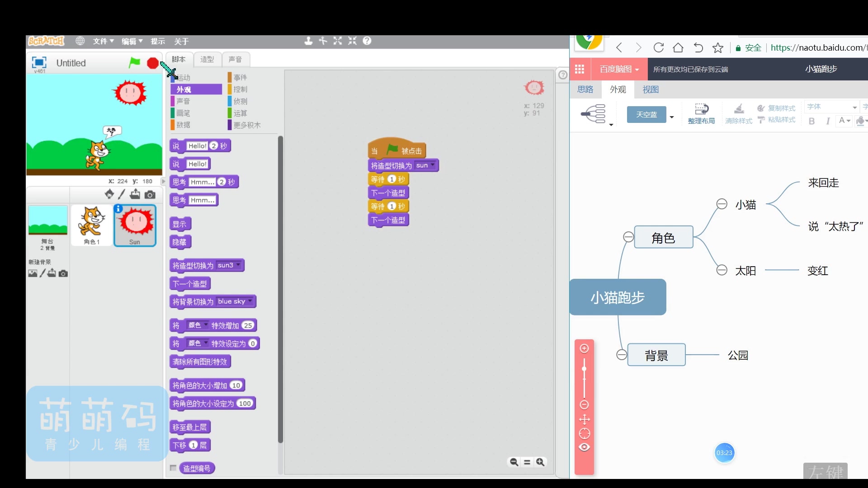Click the zoom in magnifier in scripts area
The height and width of the screenshot is (488, 868).
[x=540, y=462]
